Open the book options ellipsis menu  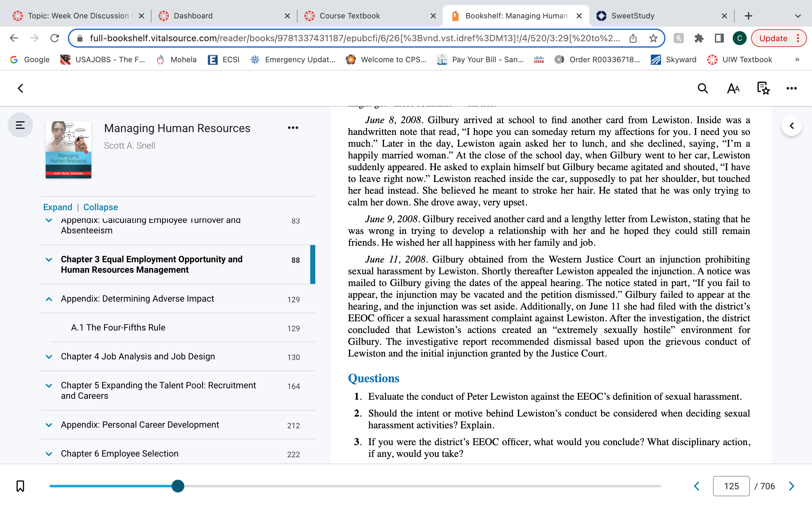click(x=293, y=128)
